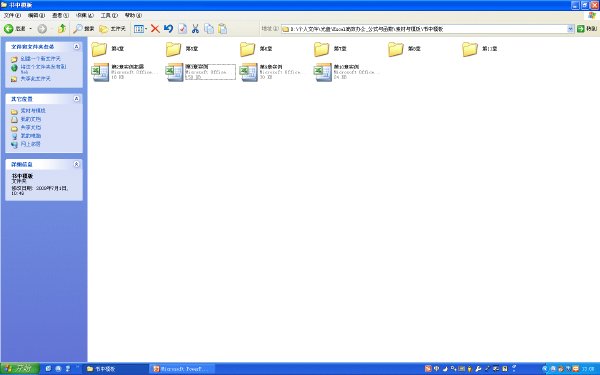Click the Properties toolbar icon
The image size is (600, 375).
pyautogui.click(x=183, y=29)
